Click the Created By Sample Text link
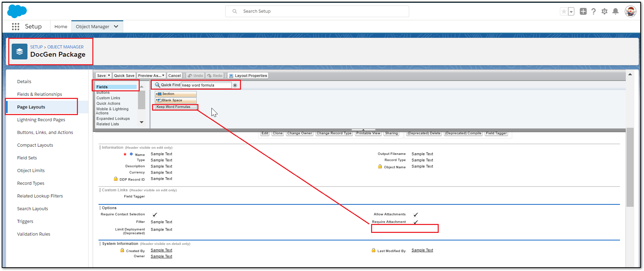644x271 pixels. 161,250
